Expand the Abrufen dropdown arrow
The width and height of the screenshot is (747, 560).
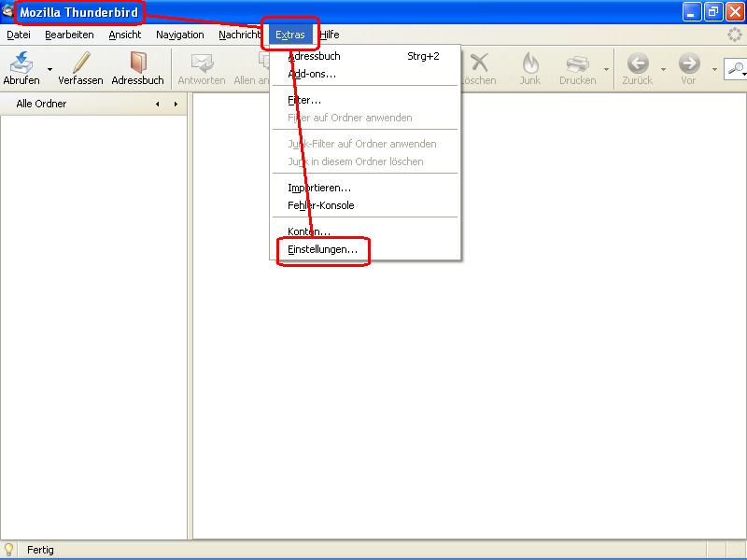point(49,70)
